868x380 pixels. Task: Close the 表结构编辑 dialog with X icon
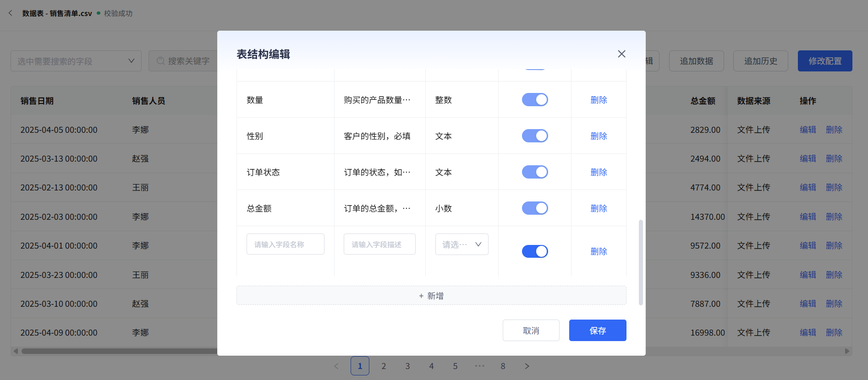click(x=621, y=54)
